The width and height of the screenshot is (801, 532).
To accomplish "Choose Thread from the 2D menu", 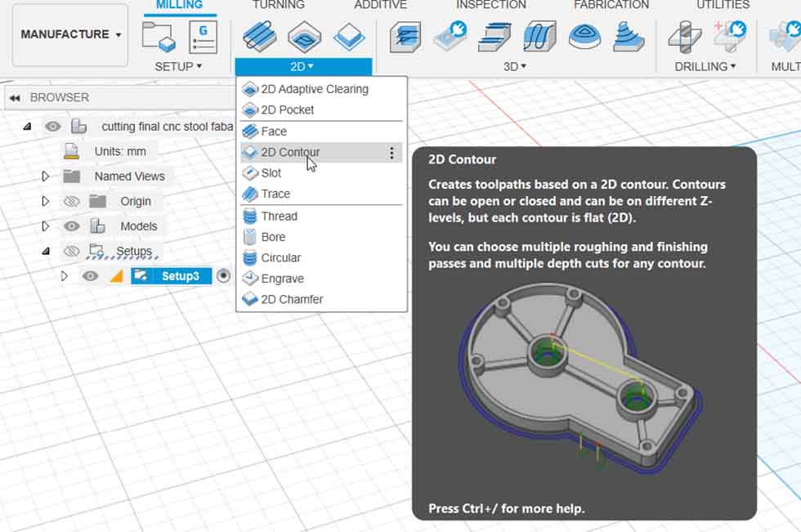I will pyautogui.click(x=321, y=217).
